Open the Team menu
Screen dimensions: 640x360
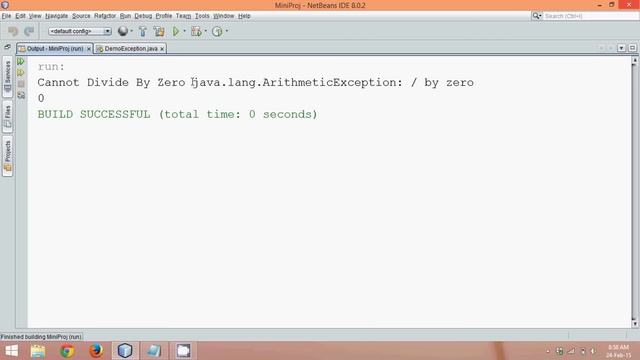click(x=183, y=16)
